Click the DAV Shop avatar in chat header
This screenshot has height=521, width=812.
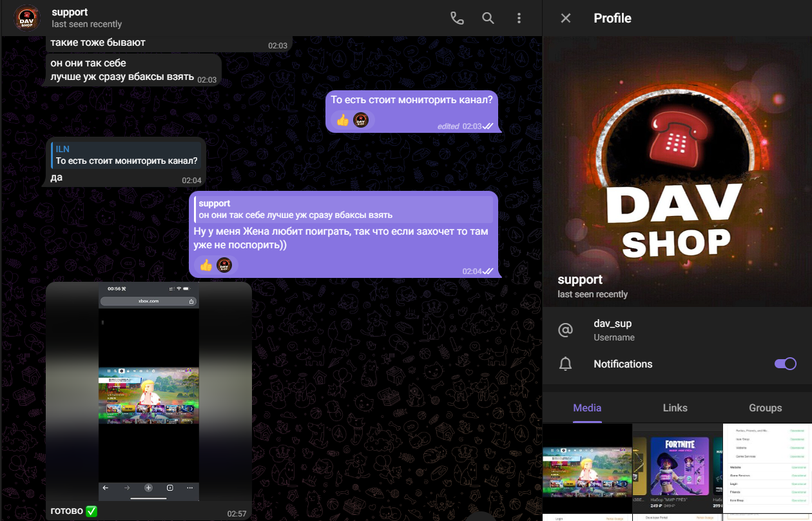click(28, 18)
